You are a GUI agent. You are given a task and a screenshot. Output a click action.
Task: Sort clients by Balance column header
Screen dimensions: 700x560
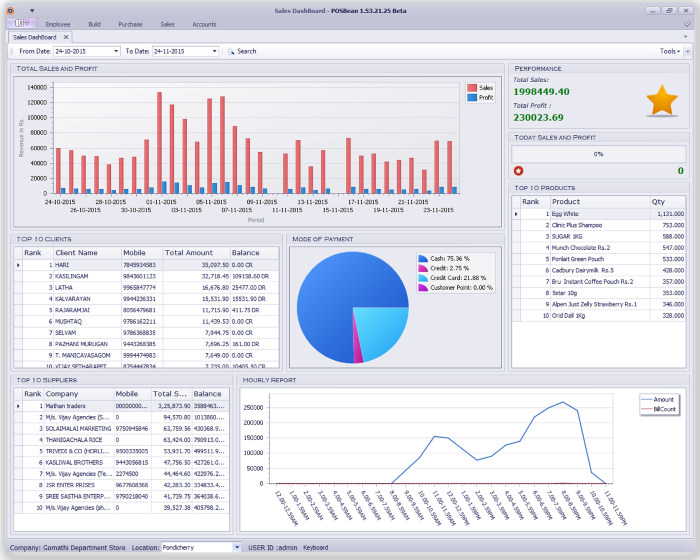[x=254, y=253]
